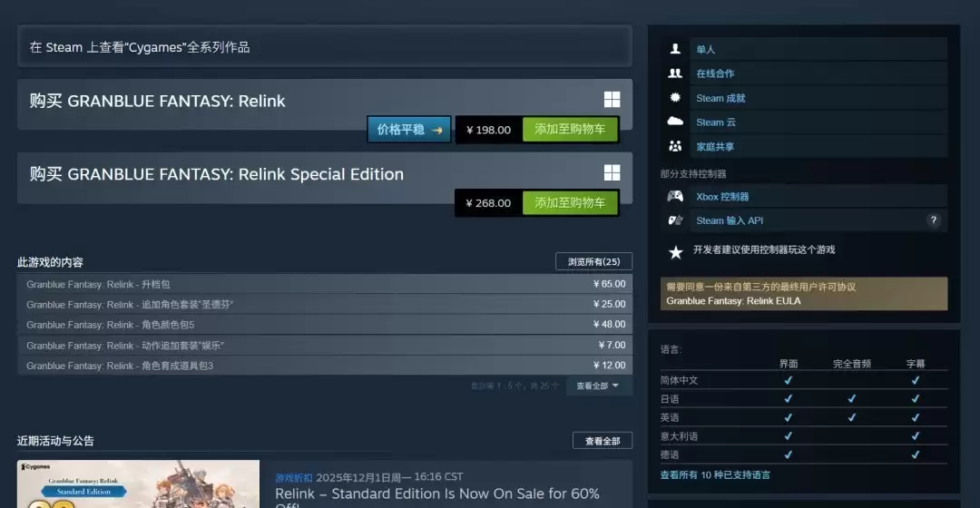Click the question mark beside Steam 输入 API

pyautogui.click(x=933, y=220)
